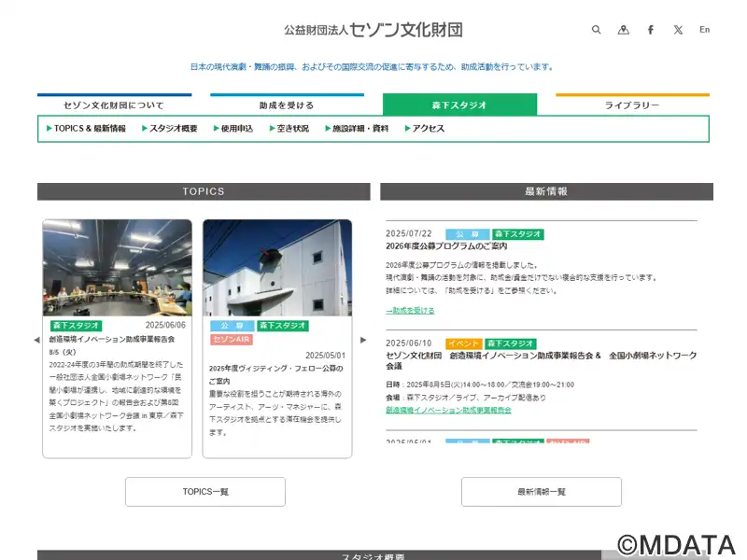
Task: Open セゾン文化財団 創造環境イノベーション助成事業報告会 headline
Action: tap(542, 360)
